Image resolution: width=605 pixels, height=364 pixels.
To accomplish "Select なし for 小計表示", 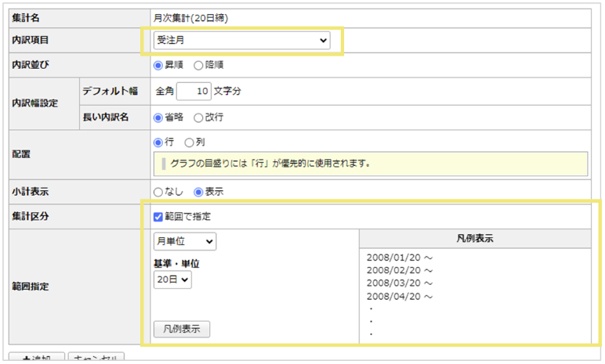I will (158, 192).
